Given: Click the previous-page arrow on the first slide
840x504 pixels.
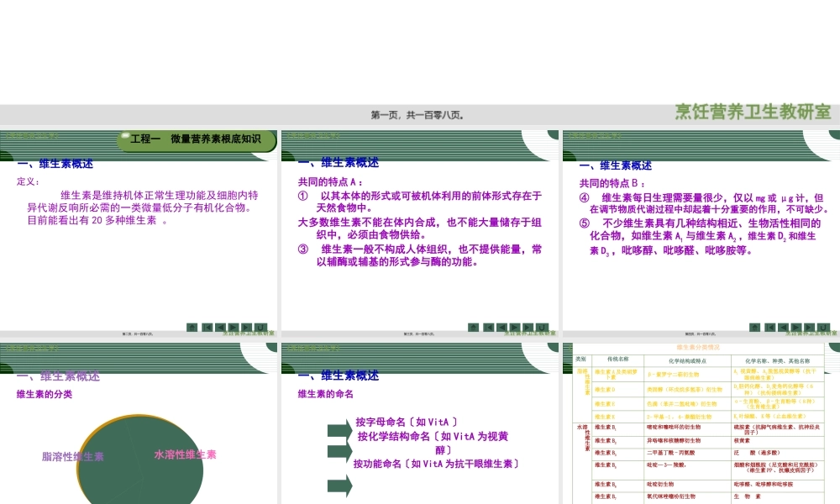Looking at the screenshot, I should click(220, 327).
